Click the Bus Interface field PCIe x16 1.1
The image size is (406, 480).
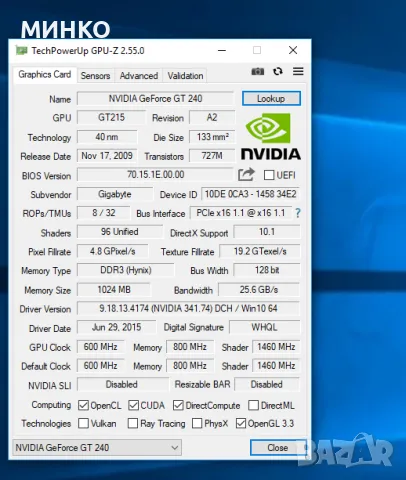(241, 213)
